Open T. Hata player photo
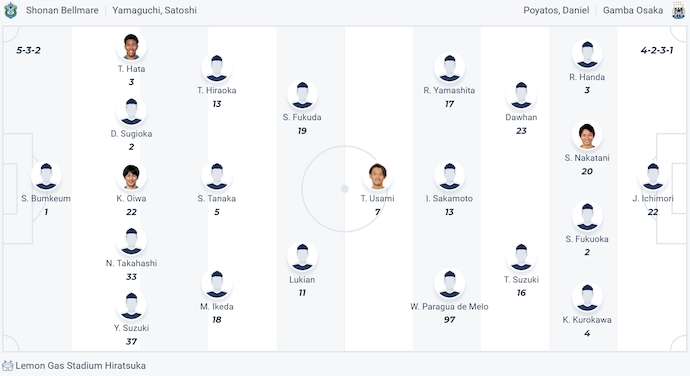The width and height of the screenshot is (690, 376). (131, 46)
